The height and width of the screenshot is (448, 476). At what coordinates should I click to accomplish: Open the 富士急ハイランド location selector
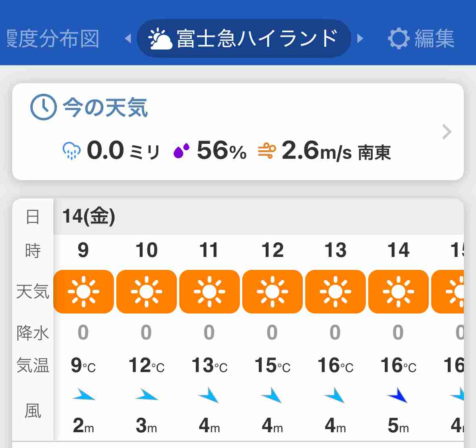pos(244,38)
